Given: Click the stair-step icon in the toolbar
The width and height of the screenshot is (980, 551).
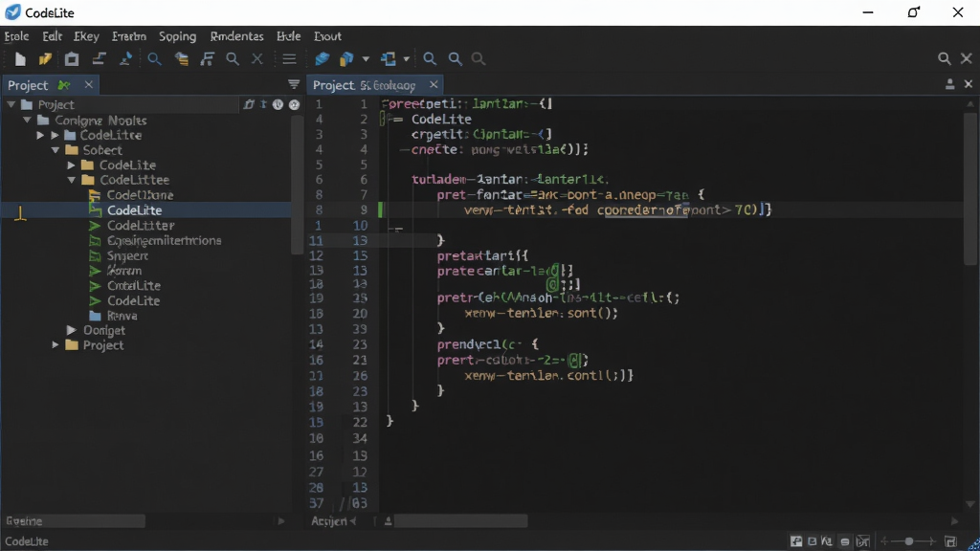Looking at the screenshot, I should click(99, 59).
